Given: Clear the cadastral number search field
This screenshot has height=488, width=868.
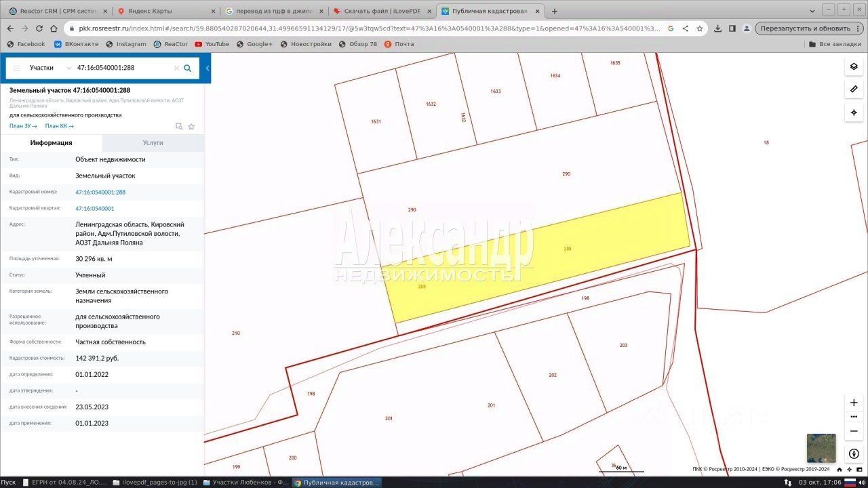Looking at the screenshot, I should (176, 68).
